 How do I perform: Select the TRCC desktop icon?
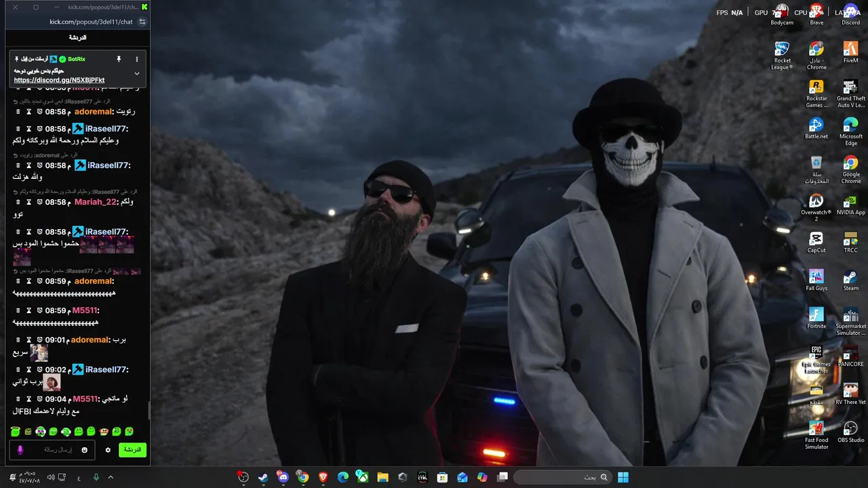point(850,242)
